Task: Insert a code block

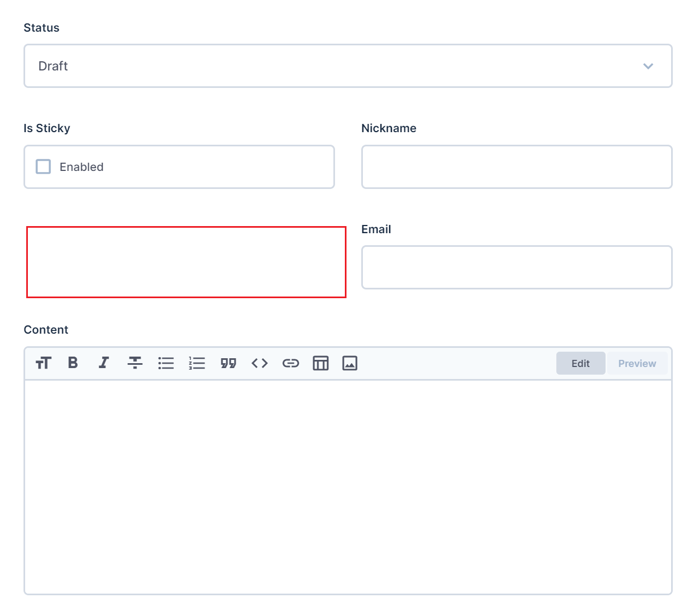Action: pos(260,363)
